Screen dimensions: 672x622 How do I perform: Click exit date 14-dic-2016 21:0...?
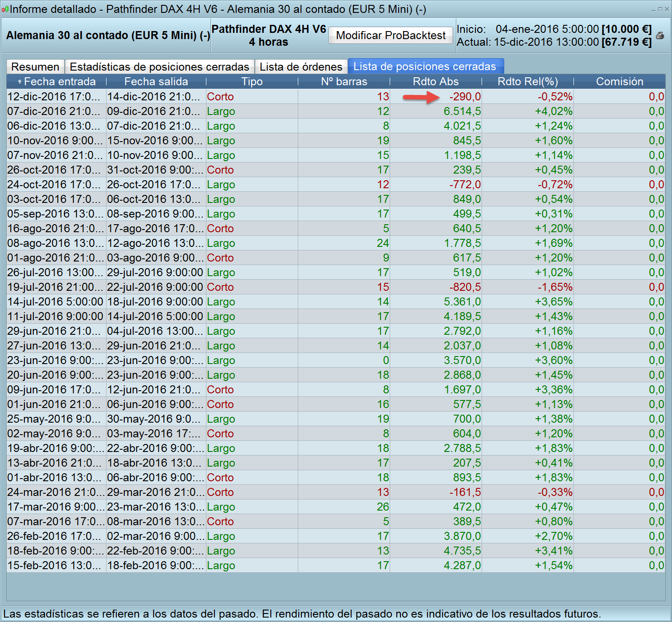[x=156, y=97]
